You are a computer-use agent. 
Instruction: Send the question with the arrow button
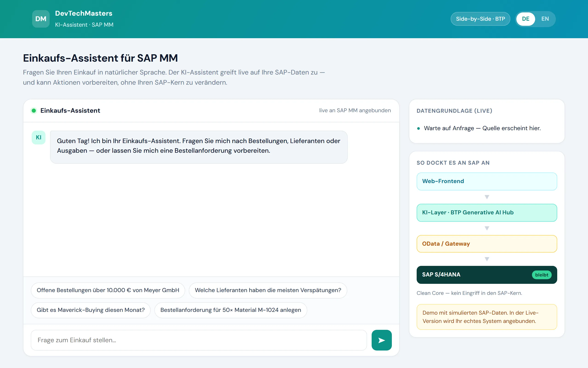[382, 340]
